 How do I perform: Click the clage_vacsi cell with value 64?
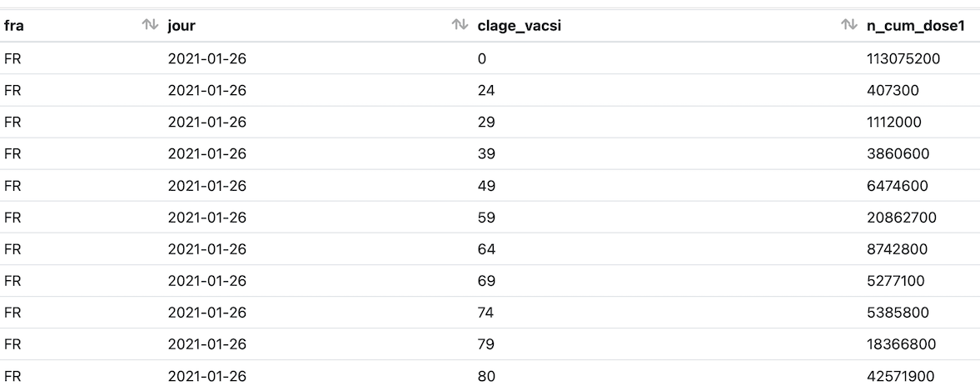pos(486,249)
